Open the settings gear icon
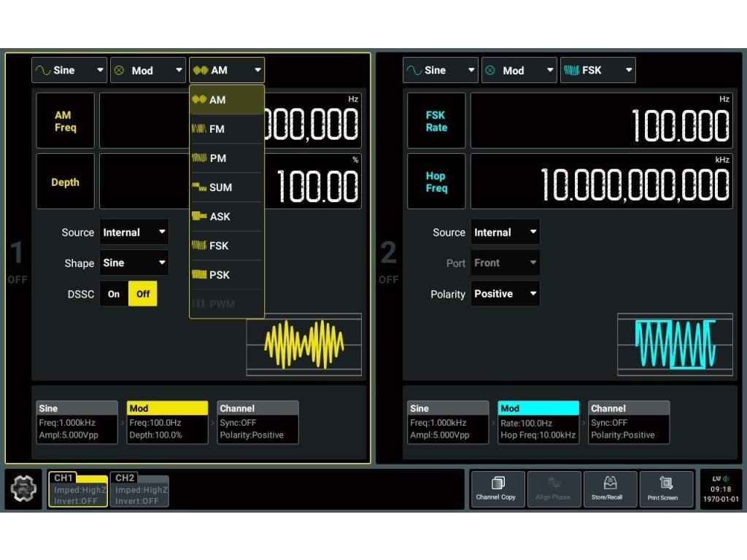The image size is (747, 560). [23, 489]
